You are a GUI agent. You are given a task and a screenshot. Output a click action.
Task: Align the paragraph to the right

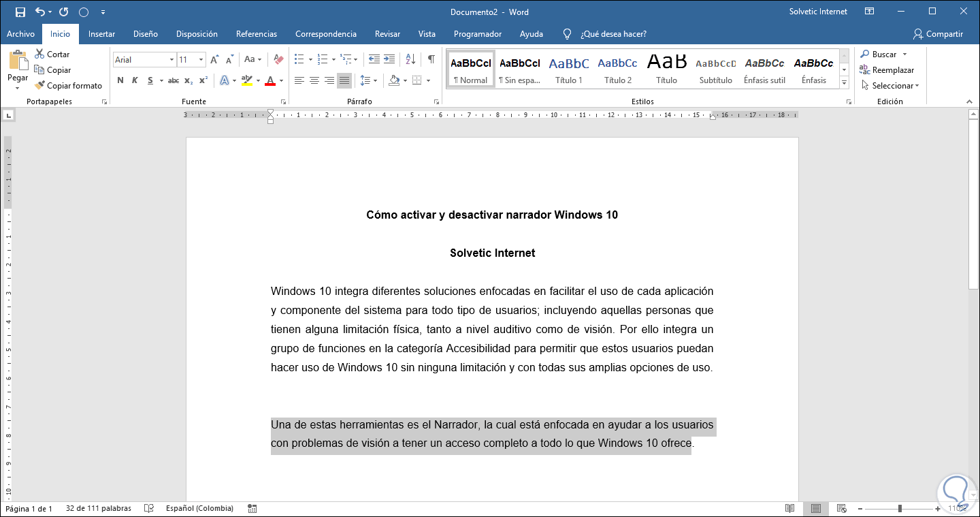coord(329,80)
